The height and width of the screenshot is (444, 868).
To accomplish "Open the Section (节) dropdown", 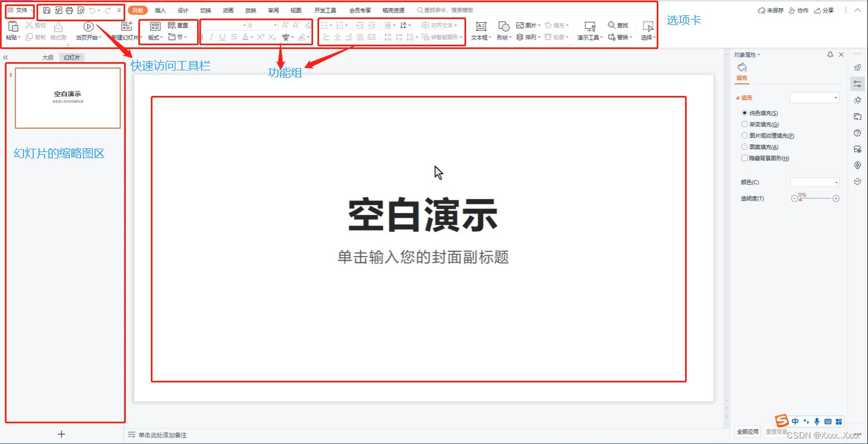I will [x=178, y=37].
